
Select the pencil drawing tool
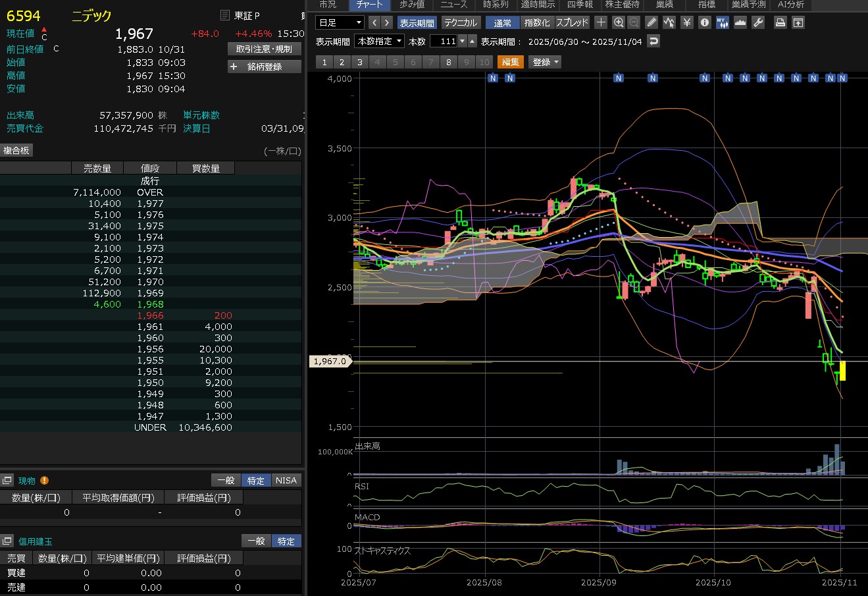point(651,22)
